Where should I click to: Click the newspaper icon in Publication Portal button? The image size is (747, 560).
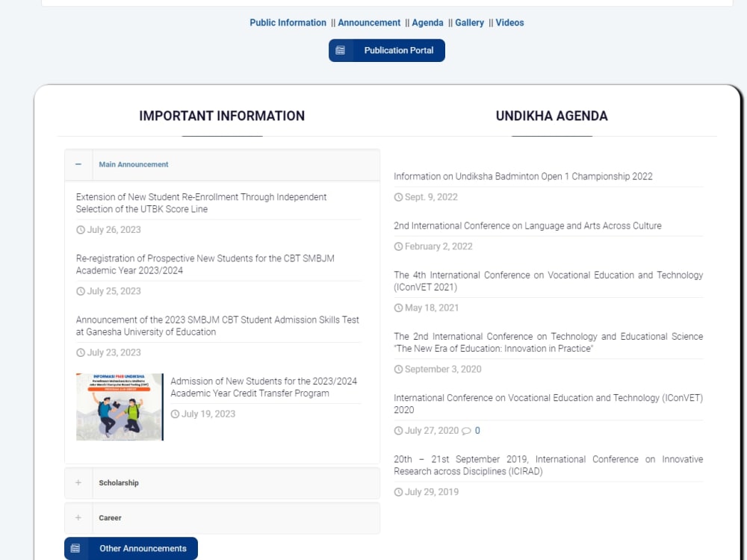(340, 51)
